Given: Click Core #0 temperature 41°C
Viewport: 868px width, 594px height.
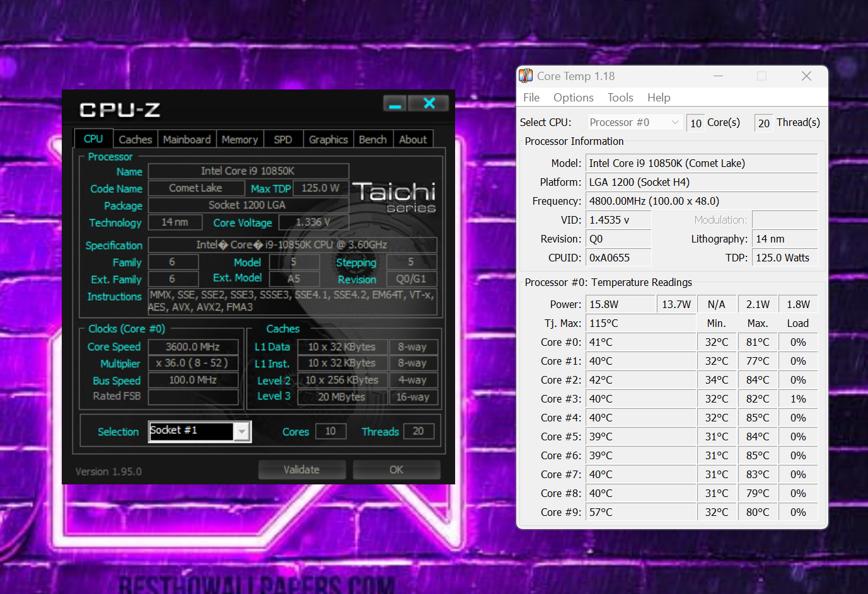Looking at the screenshot, I should 640,342.
